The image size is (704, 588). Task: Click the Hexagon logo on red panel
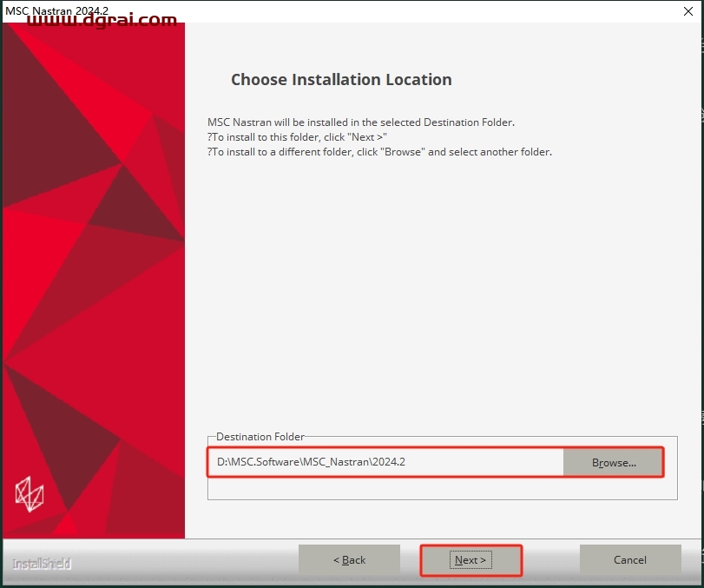30,494
